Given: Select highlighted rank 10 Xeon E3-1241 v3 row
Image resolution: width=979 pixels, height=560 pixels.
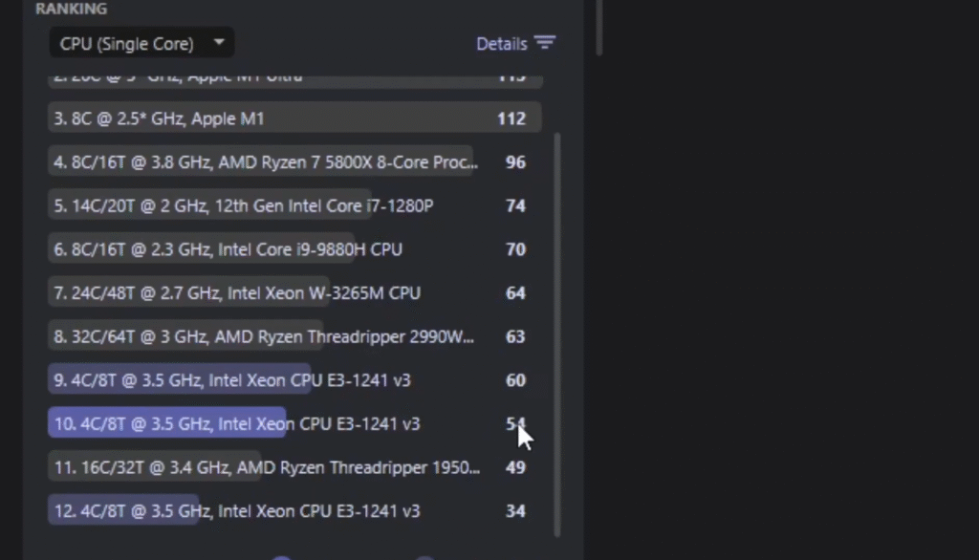Looking at the screenshot, I should (x=236, y=423).
